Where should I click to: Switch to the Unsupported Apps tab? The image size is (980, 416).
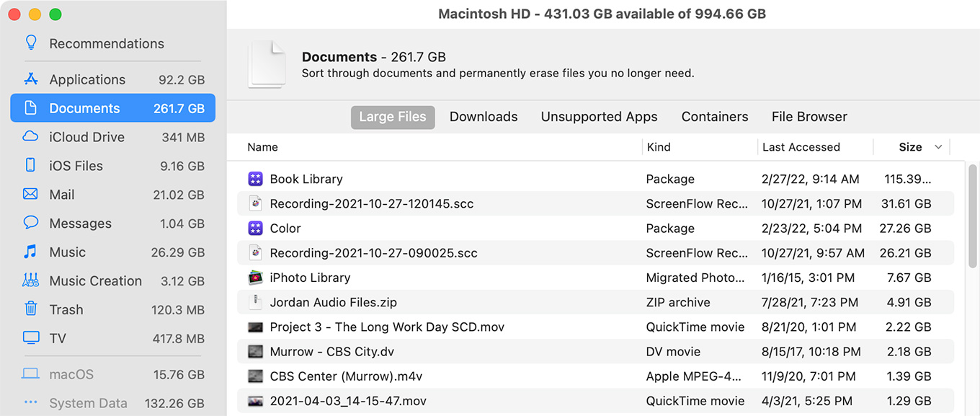coord(600,117)
